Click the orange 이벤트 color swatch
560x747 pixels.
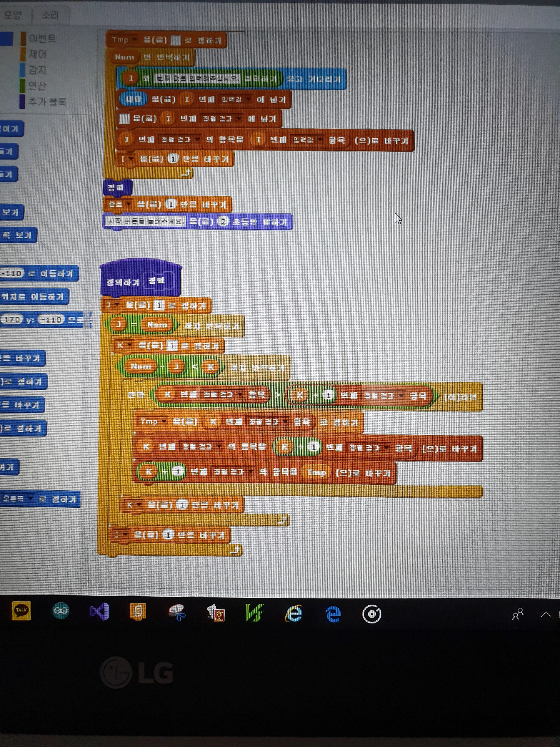23,38
